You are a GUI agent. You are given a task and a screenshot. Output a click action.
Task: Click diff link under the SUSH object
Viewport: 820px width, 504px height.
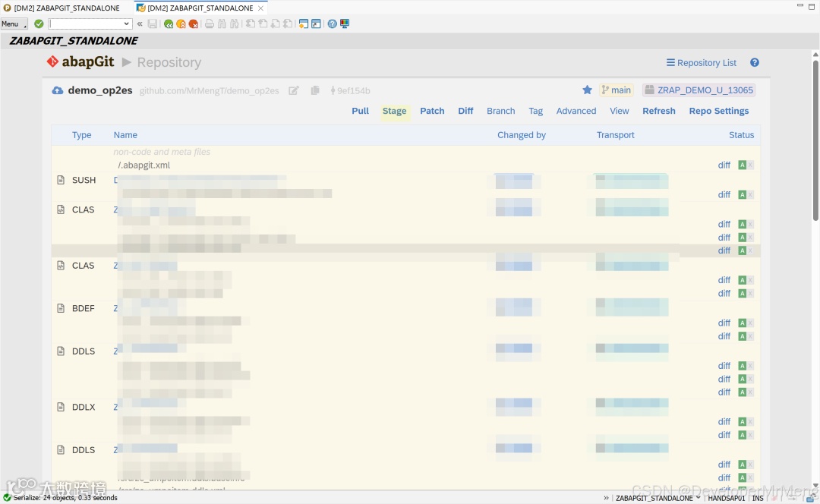pyautogui.click(x=724, y=194)
